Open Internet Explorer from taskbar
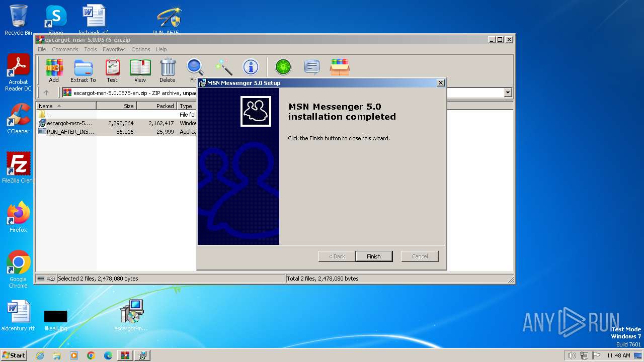 [40, 355]
